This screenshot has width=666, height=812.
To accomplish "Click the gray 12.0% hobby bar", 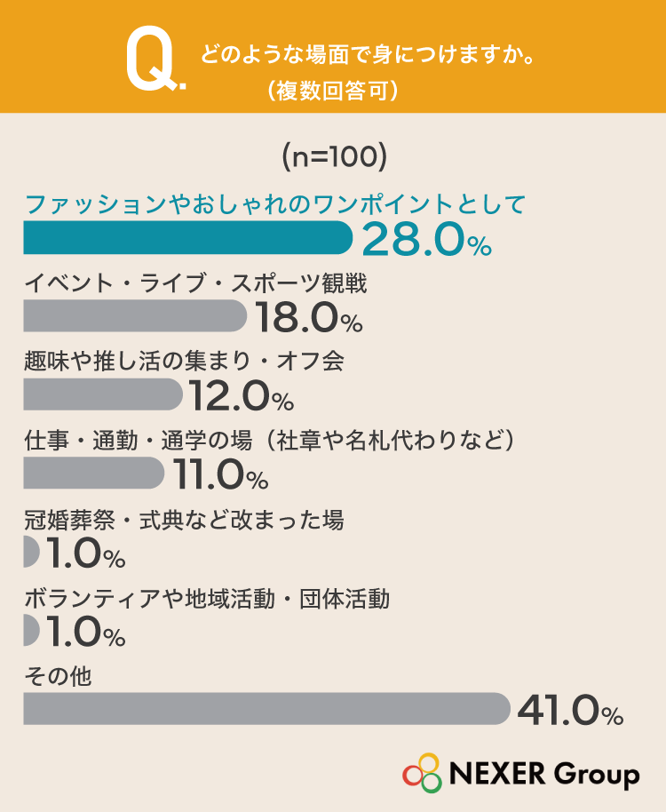I will click(x=103, y=394).
